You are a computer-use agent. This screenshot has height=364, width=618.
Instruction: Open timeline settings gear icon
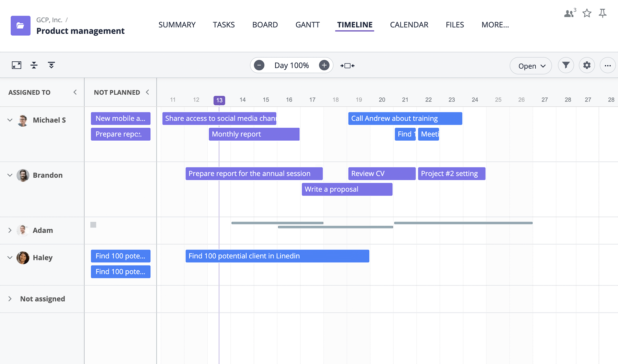[x=587, y=65]
